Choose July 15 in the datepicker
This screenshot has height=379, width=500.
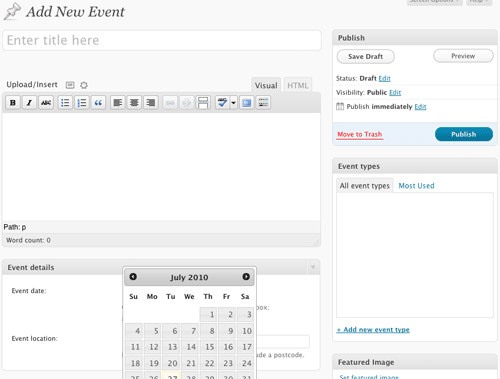click(208, 347)
